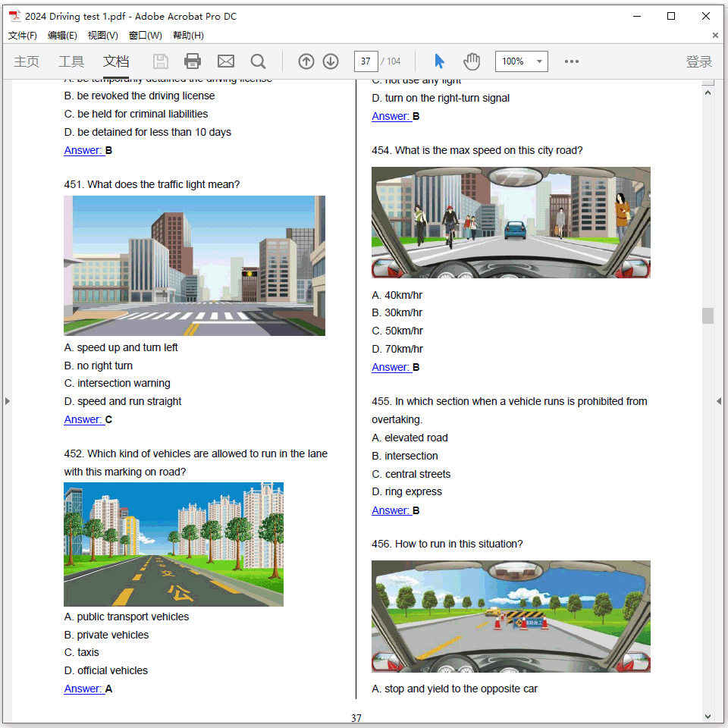Open the 文件(F) menu
Screen dimensions: 728x728
pos(23,36)
